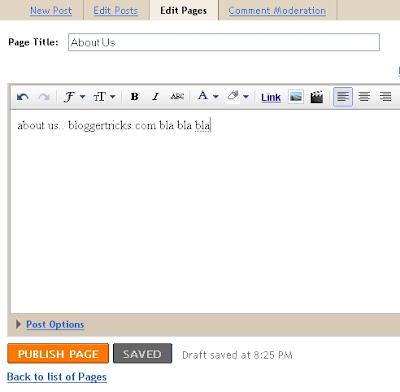400x392 pixels.
Task: Click the Redo arrow icon
Action: click(44, 97)
